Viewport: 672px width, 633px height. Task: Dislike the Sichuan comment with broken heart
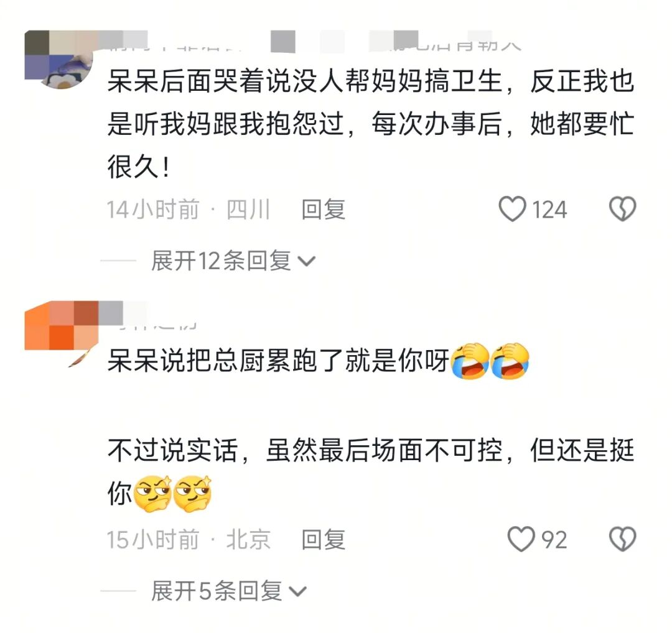click(622, 209)
